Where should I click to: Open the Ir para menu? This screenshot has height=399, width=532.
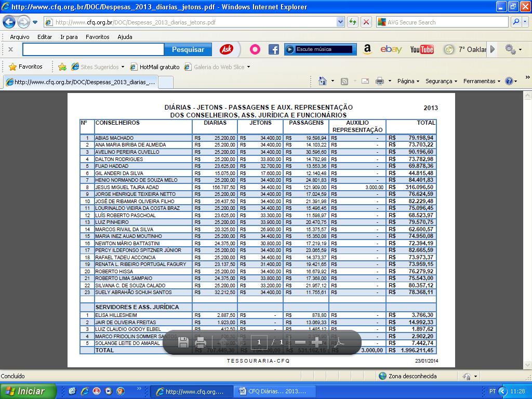point(69,37)
